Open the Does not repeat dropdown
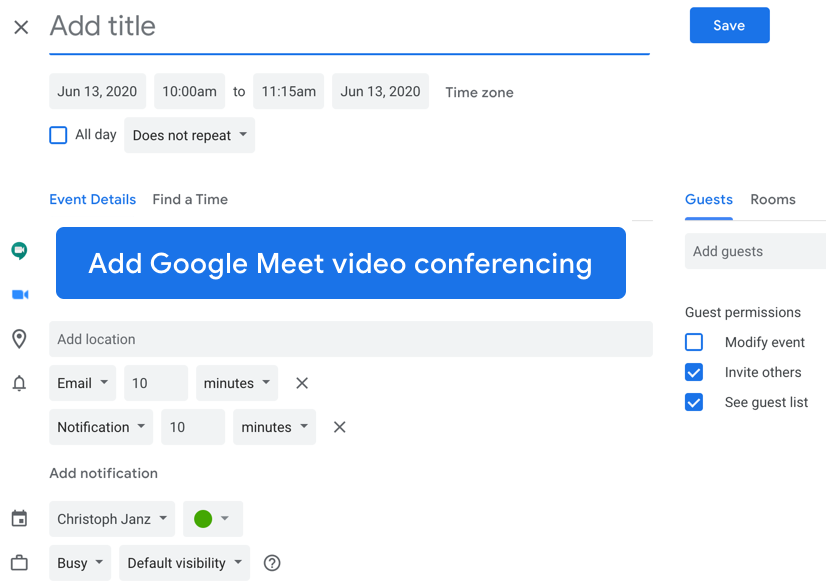This screenshot has width=826, height=587. (190, 135)
